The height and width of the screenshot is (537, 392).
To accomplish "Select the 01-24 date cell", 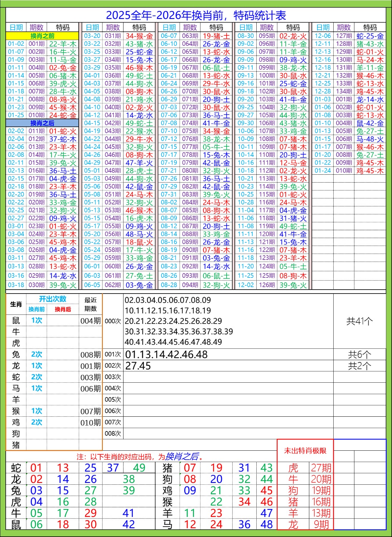I will pos(323,171).
